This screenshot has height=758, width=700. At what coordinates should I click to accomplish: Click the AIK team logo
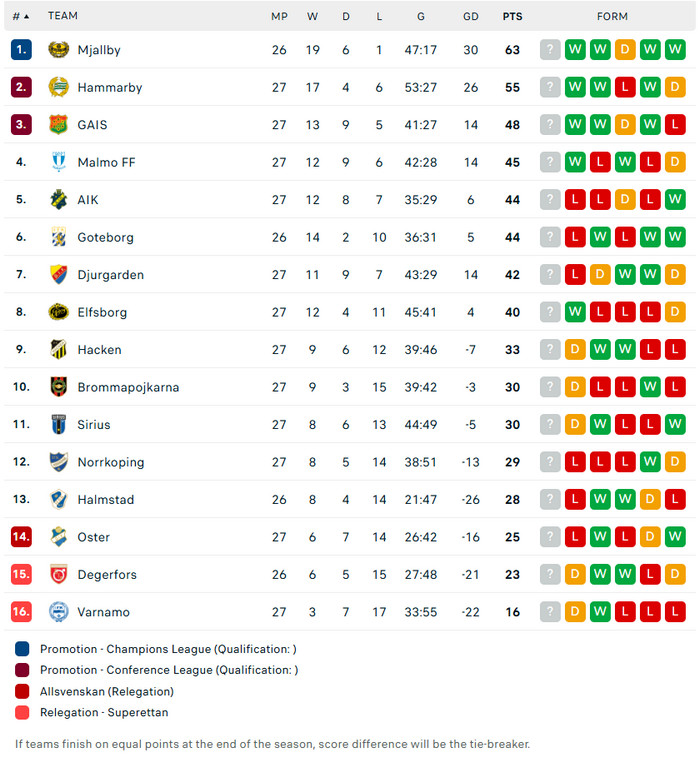pos(58,200)
